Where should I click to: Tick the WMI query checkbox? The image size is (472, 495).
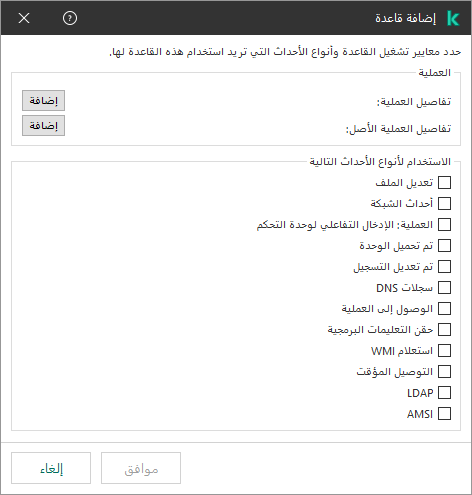(x=444, y=351)
